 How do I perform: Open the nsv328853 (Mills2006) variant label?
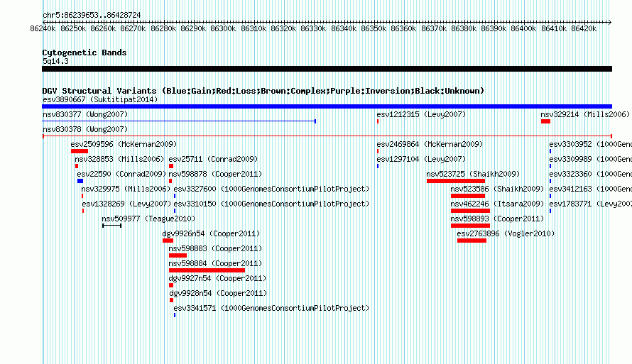tap(120, 159)
